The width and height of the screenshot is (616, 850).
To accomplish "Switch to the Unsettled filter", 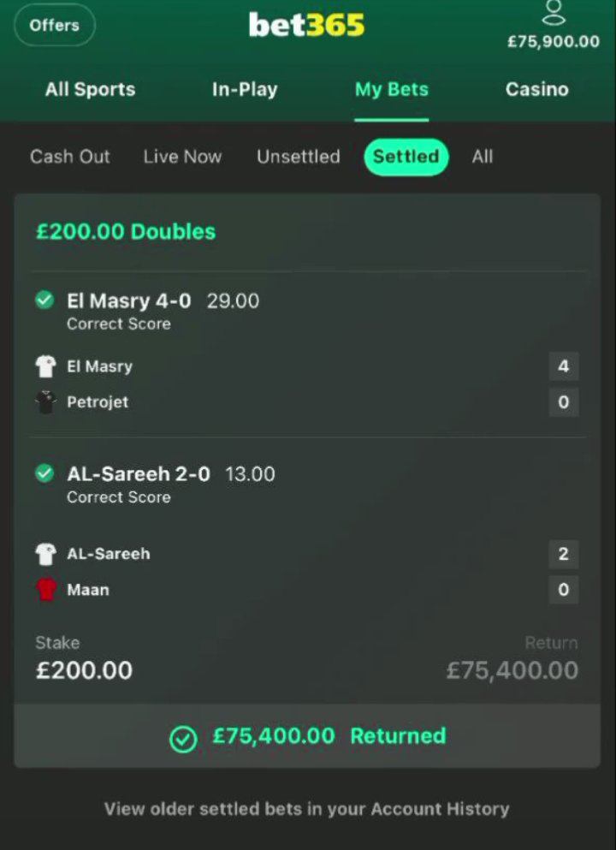I will [x=299, y=157].
